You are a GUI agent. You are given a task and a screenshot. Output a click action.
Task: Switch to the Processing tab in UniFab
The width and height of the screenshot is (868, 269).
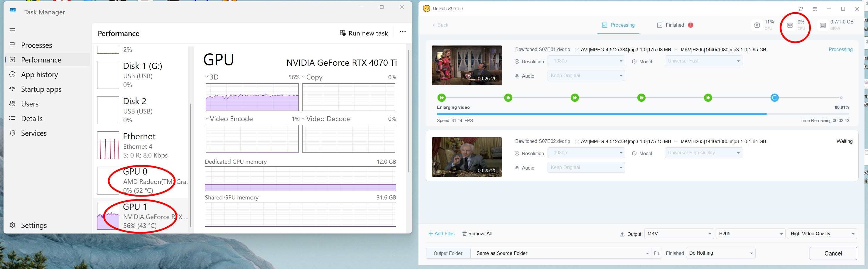[x=618, y=25]
